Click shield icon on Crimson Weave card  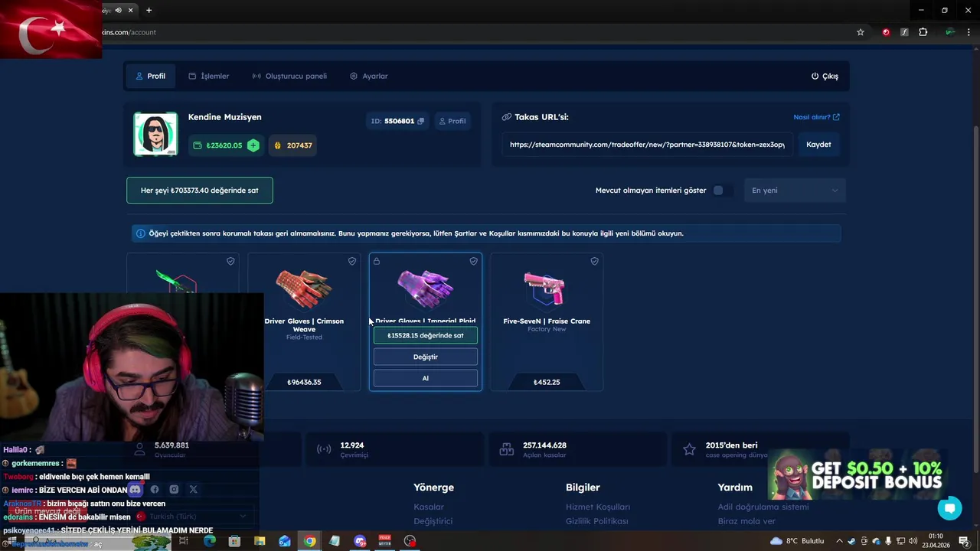point(352,261)
